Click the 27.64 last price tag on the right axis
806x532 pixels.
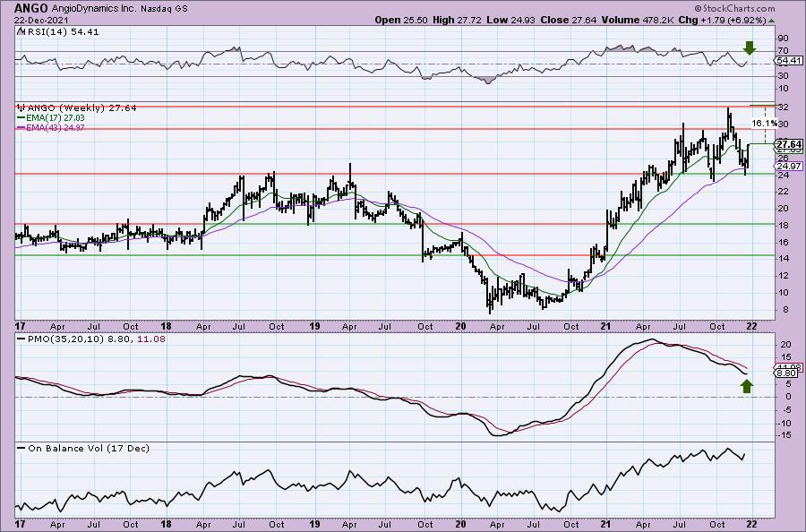(x=790, y=144)
